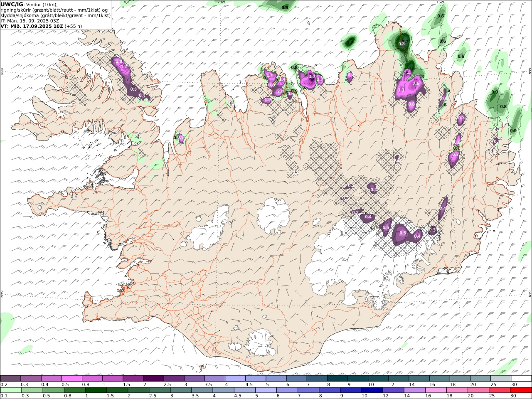This screenshot has width=532, height=399.
Task: Click the 'VT: Mið. 17.09.2025 10Z' valid time
Action: (x=32, y=26)
